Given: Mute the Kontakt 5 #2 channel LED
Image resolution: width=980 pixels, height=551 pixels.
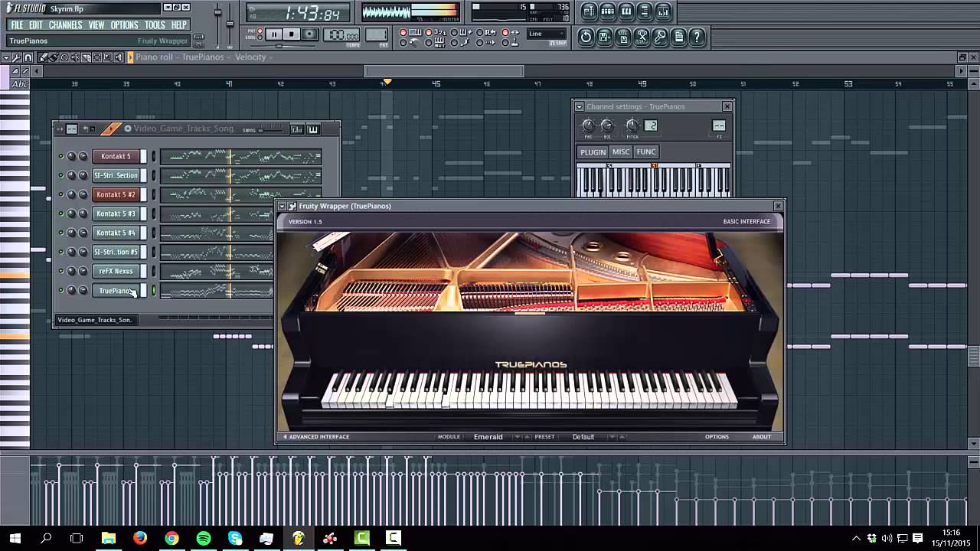Looking at the screenshot, I should pos(61,194).
